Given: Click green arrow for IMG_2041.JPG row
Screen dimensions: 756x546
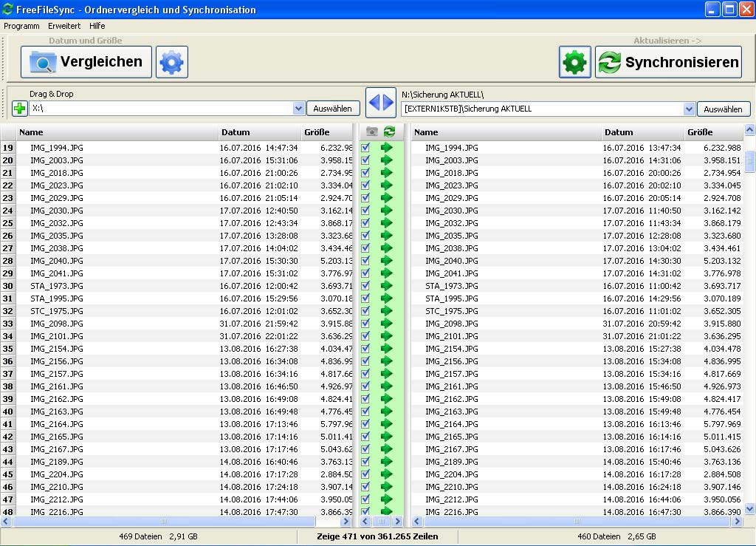Looking at the screenshot, I should point(387,273).
